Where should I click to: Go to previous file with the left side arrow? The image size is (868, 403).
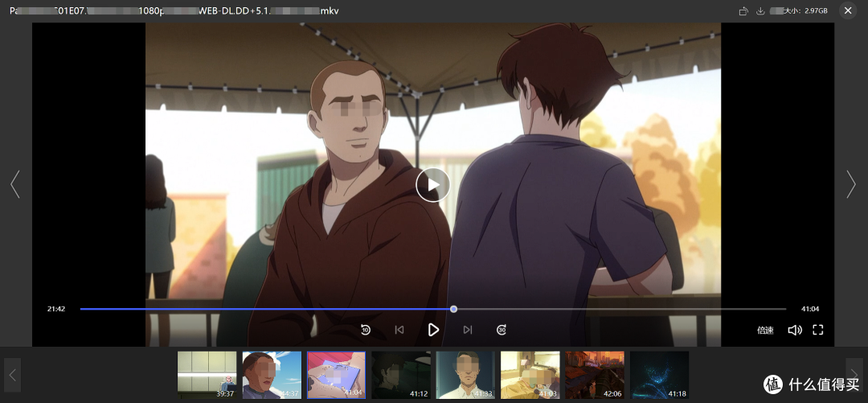pos(15,184)
